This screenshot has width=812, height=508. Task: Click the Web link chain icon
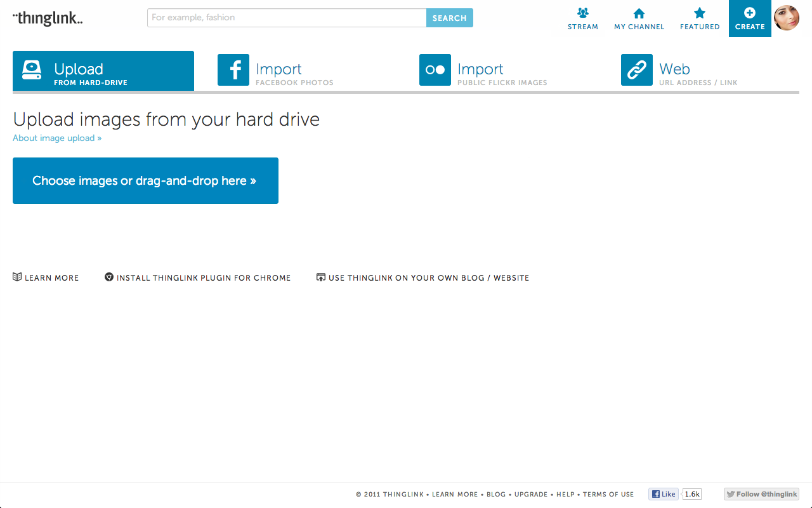pos(637,70)
